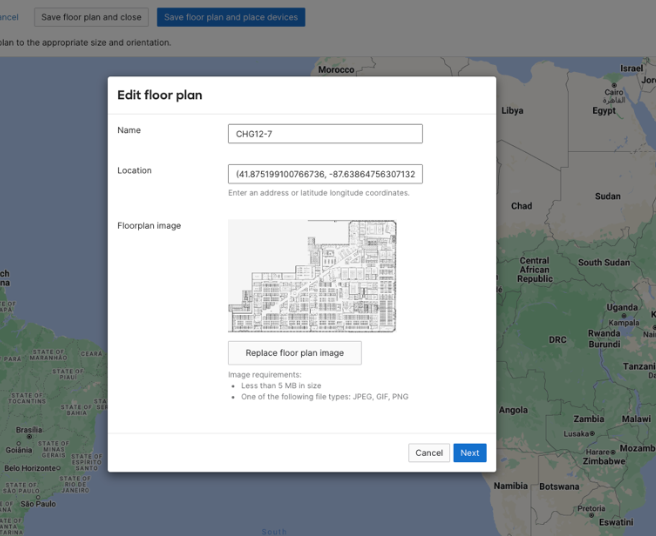Select the floorplan image thumbnail preview
The width and height of the screenshot is (656, 536).
(312, 276)
